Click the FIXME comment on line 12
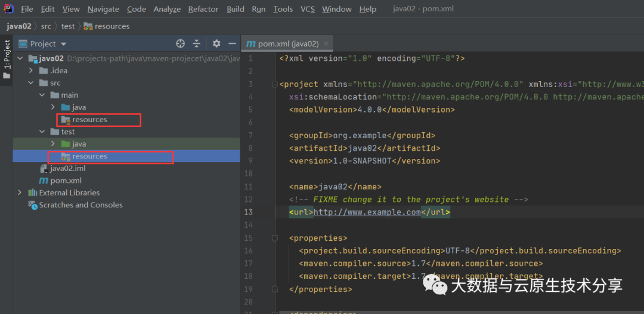 [x=408, y=200]
